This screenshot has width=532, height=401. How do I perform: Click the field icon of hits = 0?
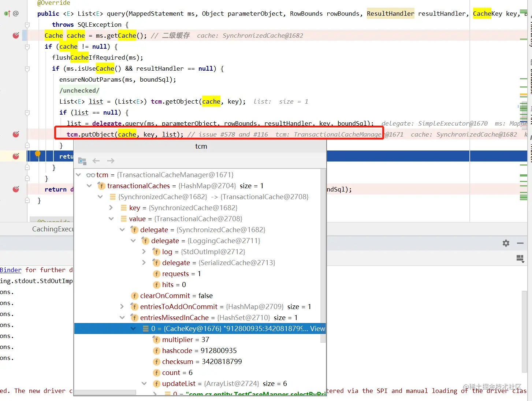(x=156, y=285)
